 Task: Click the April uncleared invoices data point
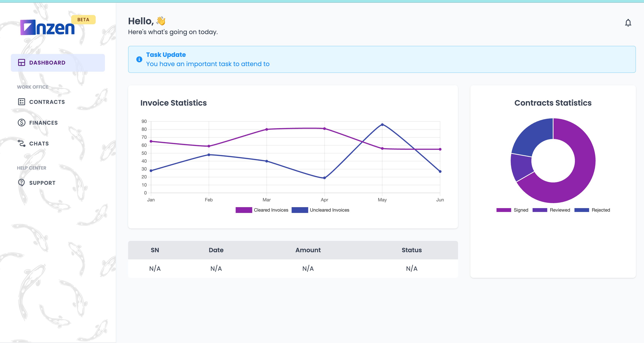[x=324, y=178]
